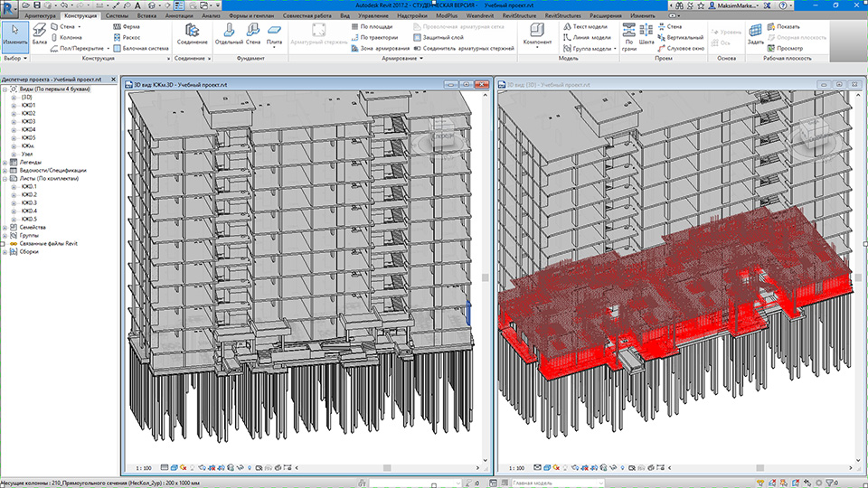Click the Задать work plane icon
The width and height of the screenshot is (868, 488).
tap(755, 34)
